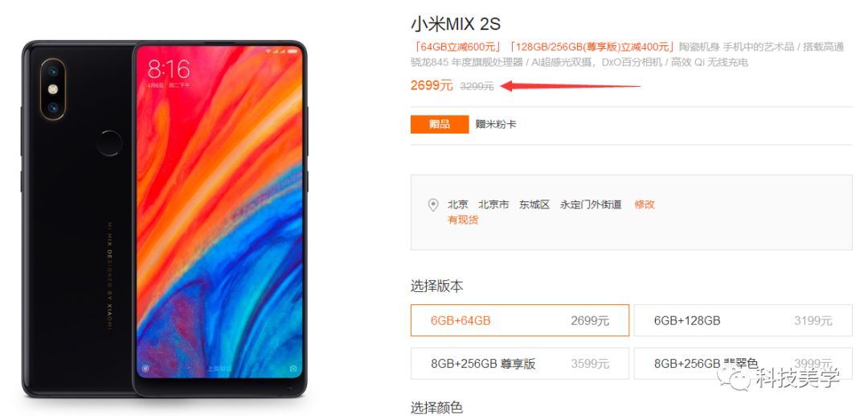Click the 赠米粉卡 gift text

(x=496, y=124)
